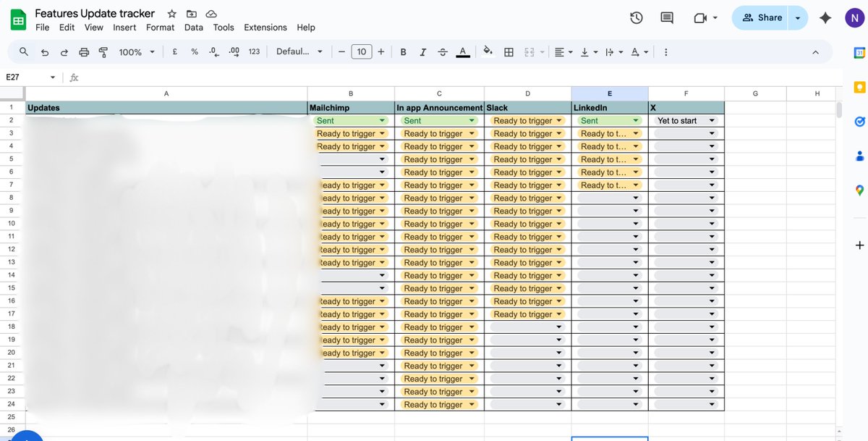This screenshot has height=441, width=868.
Task: Select the Updates header cell
Action: coord(166,108)
